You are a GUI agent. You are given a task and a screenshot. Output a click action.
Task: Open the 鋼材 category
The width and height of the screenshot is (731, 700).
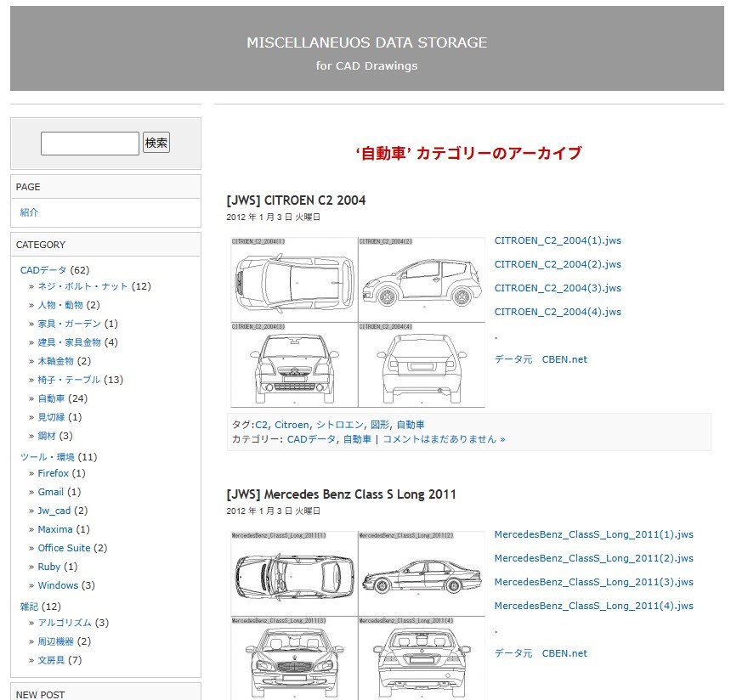tap(47, 436)
